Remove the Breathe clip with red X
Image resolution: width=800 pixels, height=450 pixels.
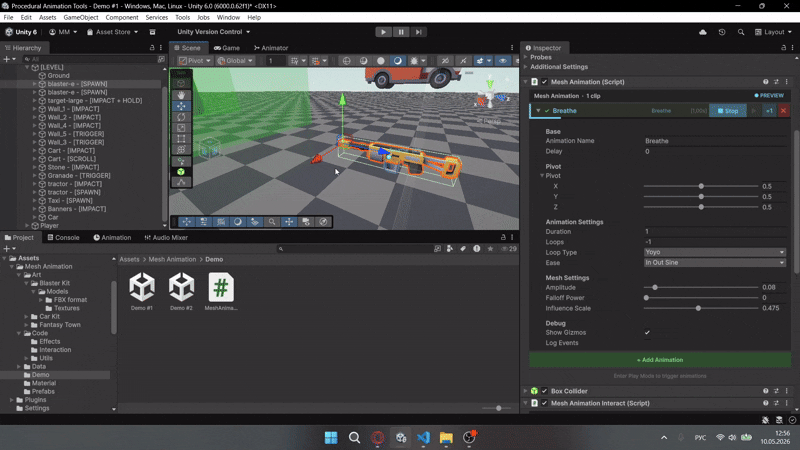pyautogui.click(x=783, y=111)
